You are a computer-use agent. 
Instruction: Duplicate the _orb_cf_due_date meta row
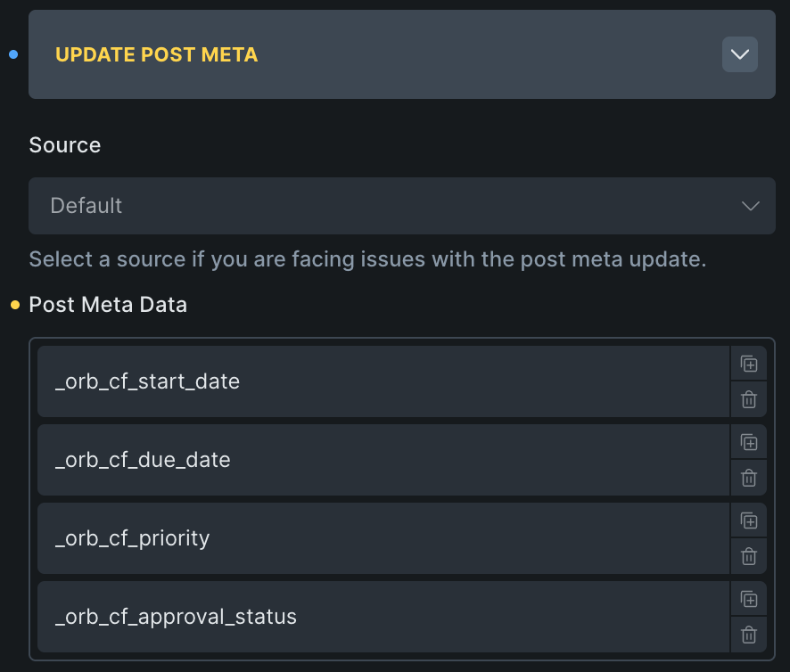(x=749, y=442)
